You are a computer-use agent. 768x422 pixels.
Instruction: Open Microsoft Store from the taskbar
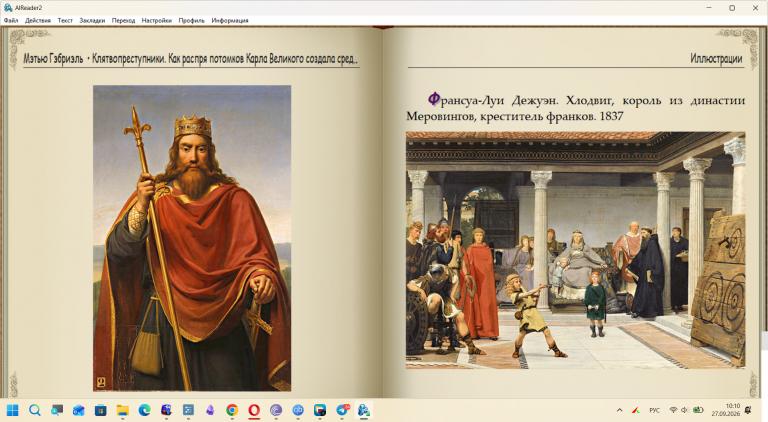coord(100,410)
